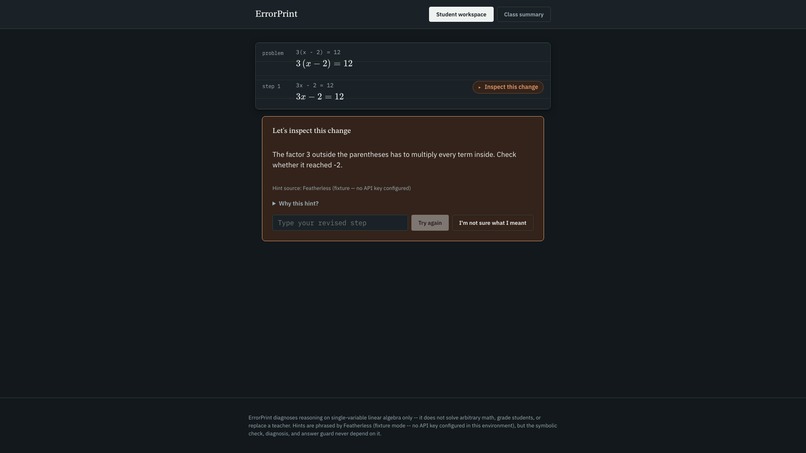The height and width of the screenshot is (453, 806).
Task: Click the Inspect this change badge
Action: (508, 87)
